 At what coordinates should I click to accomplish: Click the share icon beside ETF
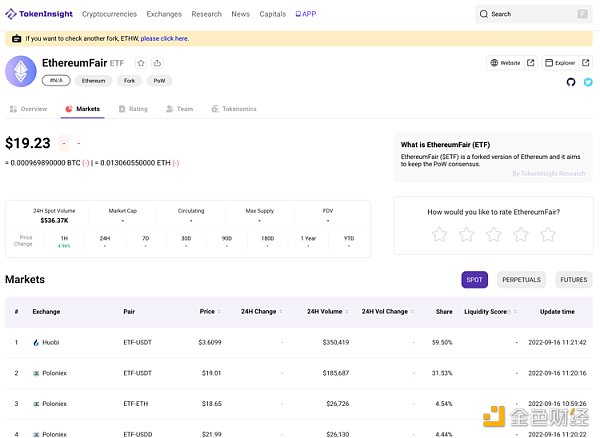(157, 63)
